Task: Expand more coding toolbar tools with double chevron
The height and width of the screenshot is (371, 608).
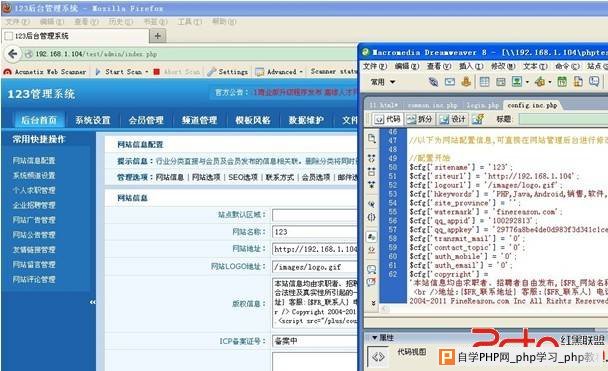Action: point(373,303)
